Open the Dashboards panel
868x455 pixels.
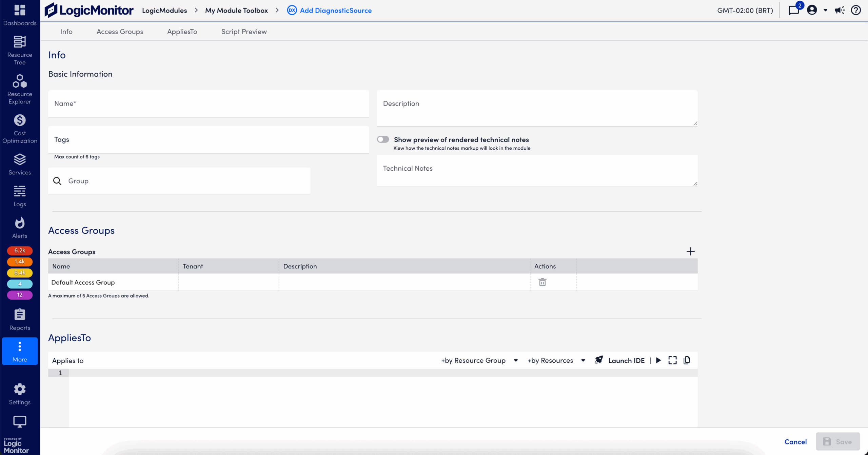coord(19,14)
